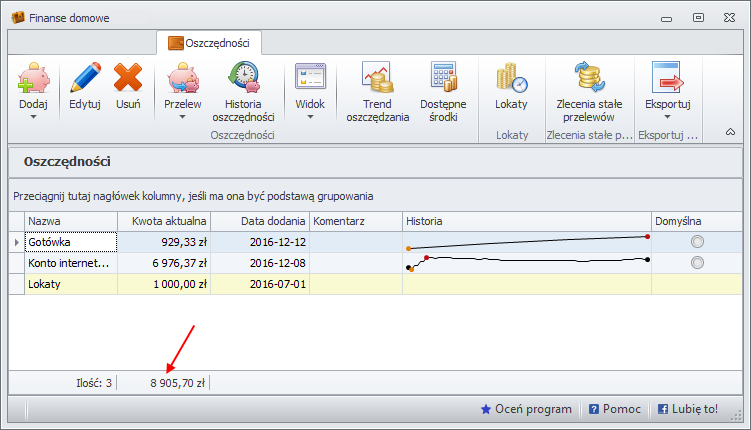Open the Trend oszczędzania chart
The image size is (751, 430).
tap(377, 78)
